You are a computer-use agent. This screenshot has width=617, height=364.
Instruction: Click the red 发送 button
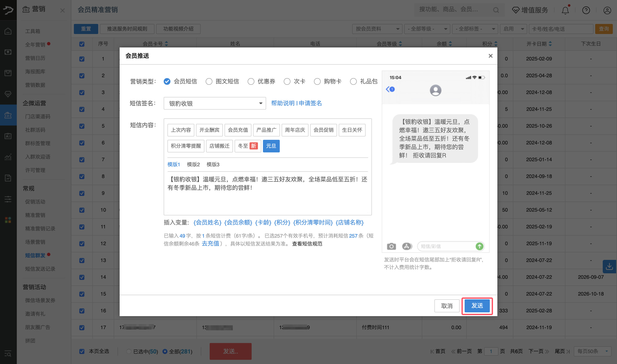tap(230, 351)
